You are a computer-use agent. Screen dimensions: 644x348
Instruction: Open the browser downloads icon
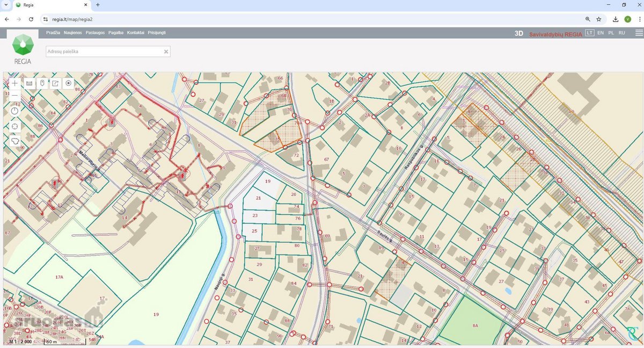point(615,19)
